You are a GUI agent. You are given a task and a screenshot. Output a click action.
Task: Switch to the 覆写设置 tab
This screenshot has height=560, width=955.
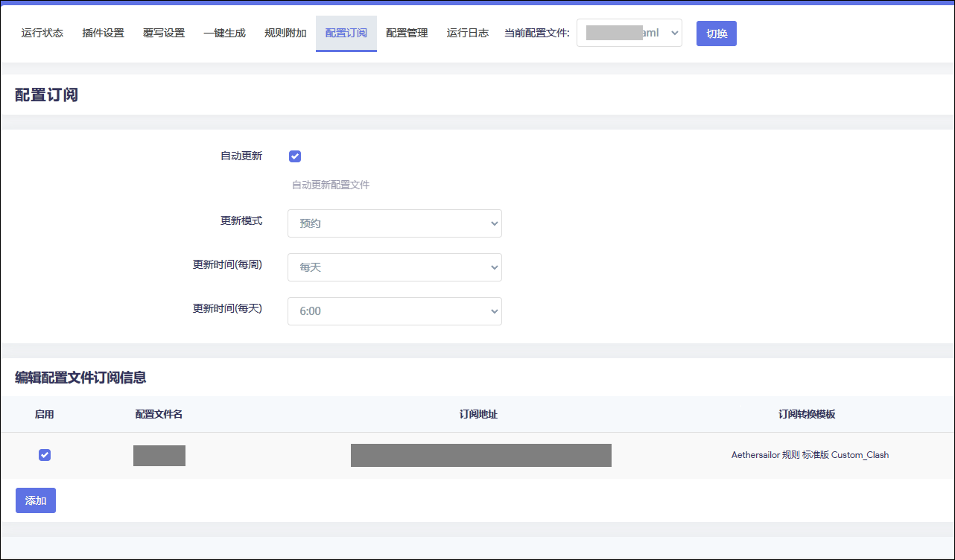pyautogui.click(x=163, y=33)
